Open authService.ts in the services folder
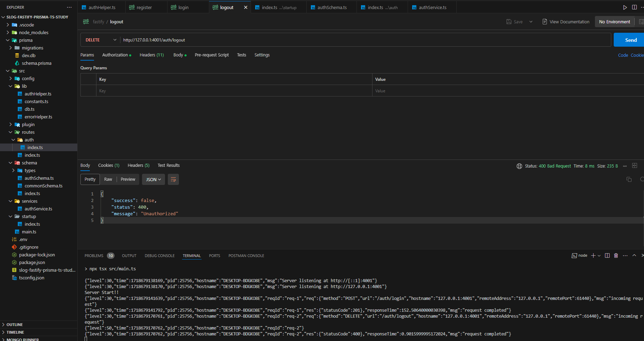This screenshot has height=341, width=644. point(38,209)
